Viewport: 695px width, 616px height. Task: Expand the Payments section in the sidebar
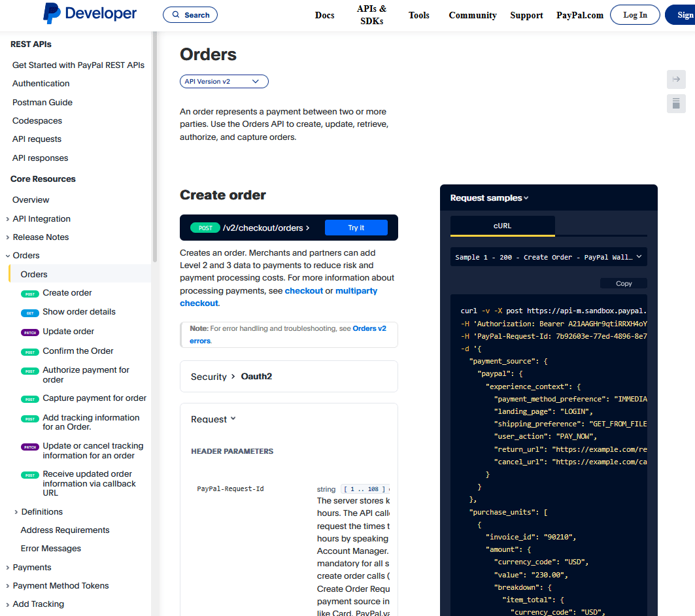click(x=8, y=567)
